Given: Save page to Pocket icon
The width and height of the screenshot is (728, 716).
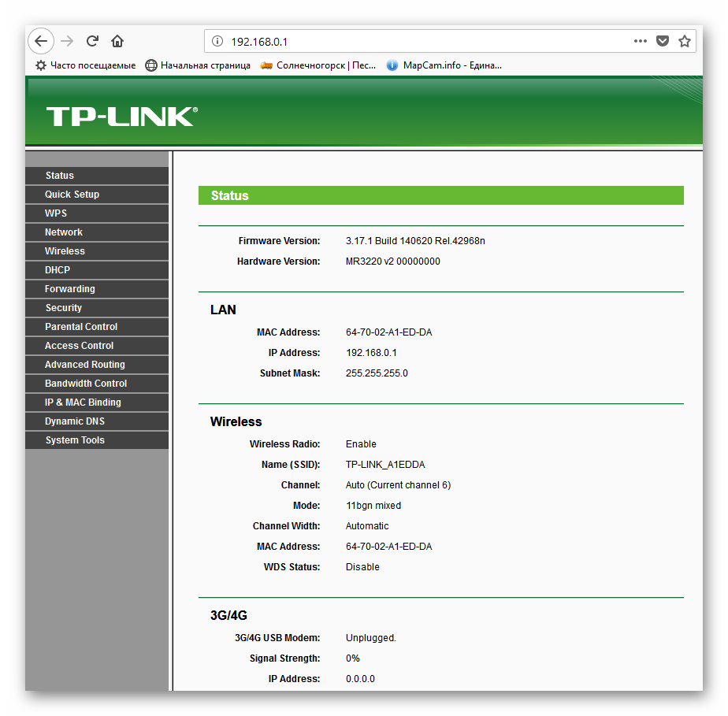Looking at the screenshot, I should pos(663,41).
